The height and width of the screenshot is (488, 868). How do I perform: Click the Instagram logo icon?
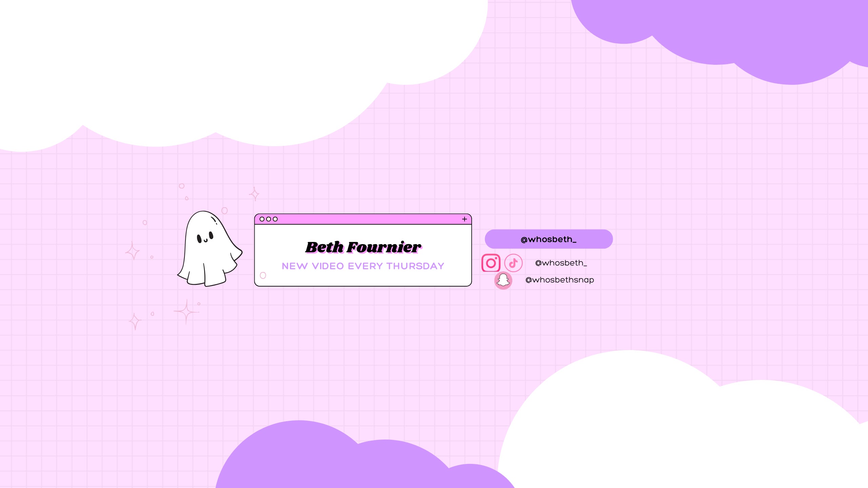[x=491, y=263]
